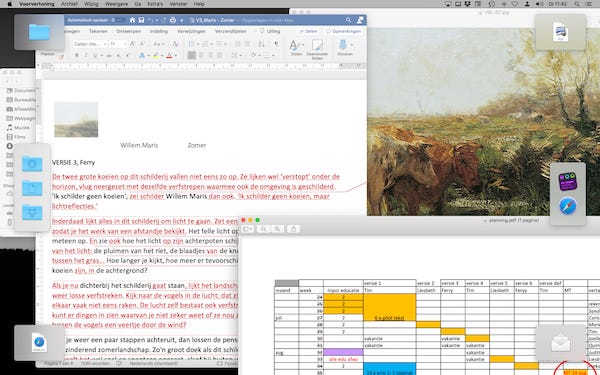The image size is (600, 375).
Task: Click the Shading paint bucket button
Action: point(253,55)
